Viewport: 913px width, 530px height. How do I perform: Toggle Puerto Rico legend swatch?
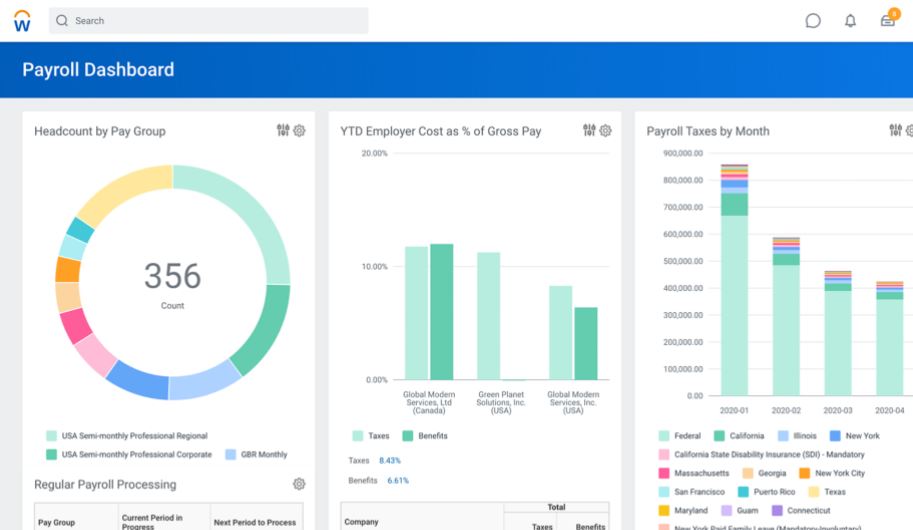(x=743, y=492)
